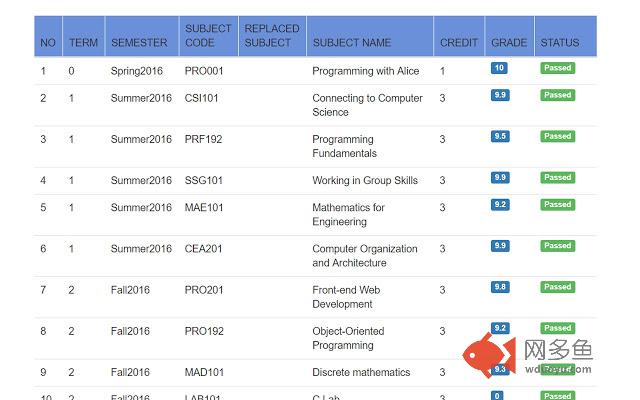Select Passed status badge in PRF192 row

point(558,136)
